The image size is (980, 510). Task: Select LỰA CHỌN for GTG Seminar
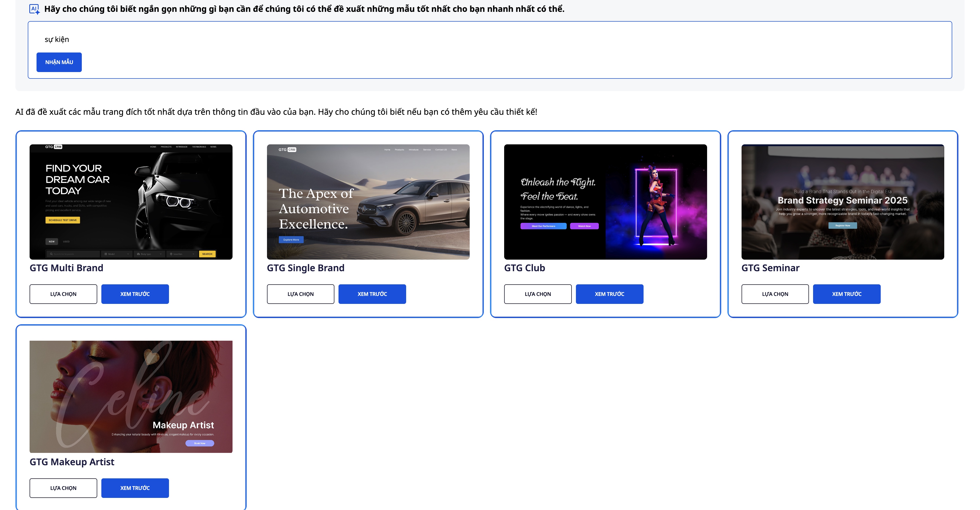pyautogui.click(x=774, y=294)
